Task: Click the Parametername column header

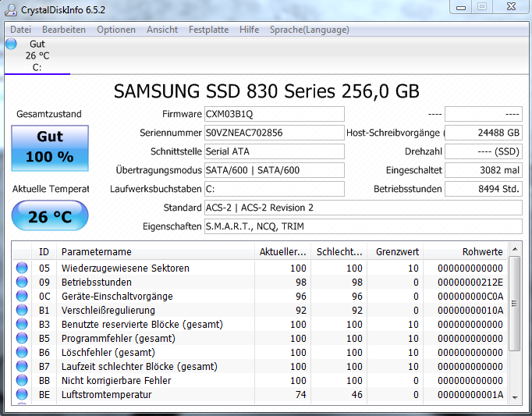Action: 155,251
